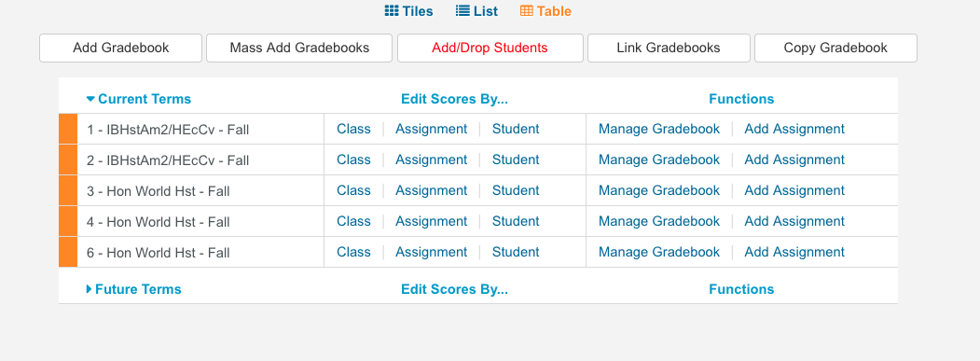Click orange swatch for 6 - Hon World Hst
This screenshot has height=361, width=980.
click(68, 252)
